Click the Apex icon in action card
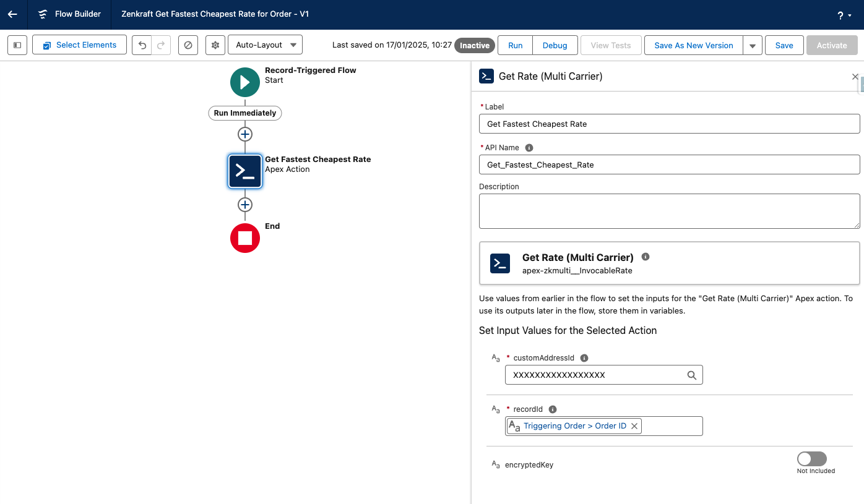Screen dimensions: 864x504 point(500,263)
